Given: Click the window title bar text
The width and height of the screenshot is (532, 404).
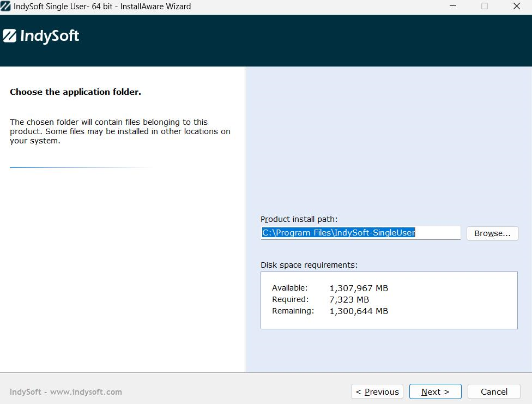Looking at the screenshot, I should (102, 7).
